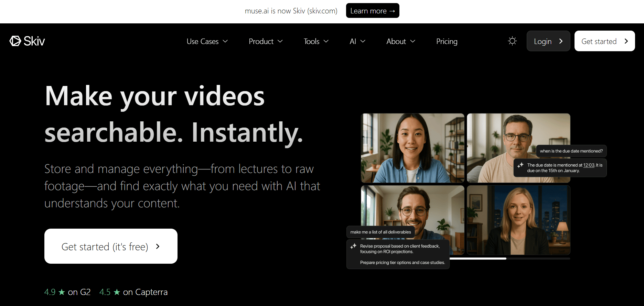
Task: Click the AI sparkle icon in deliverables answer
Action: click(x=353, y=246)
